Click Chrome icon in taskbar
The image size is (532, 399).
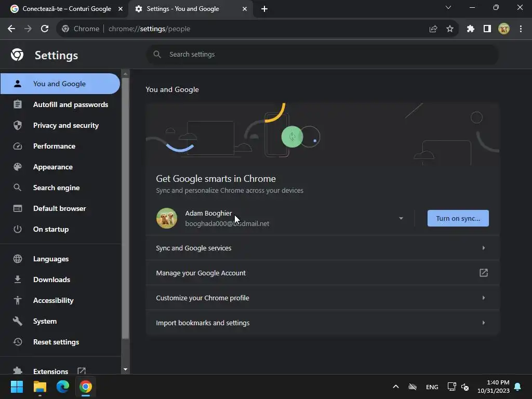pos(86,387)
